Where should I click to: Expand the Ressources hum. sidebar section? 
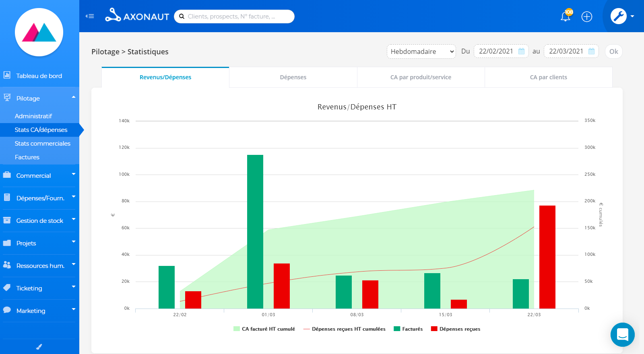pyautogui.click(x=39, y=265)
